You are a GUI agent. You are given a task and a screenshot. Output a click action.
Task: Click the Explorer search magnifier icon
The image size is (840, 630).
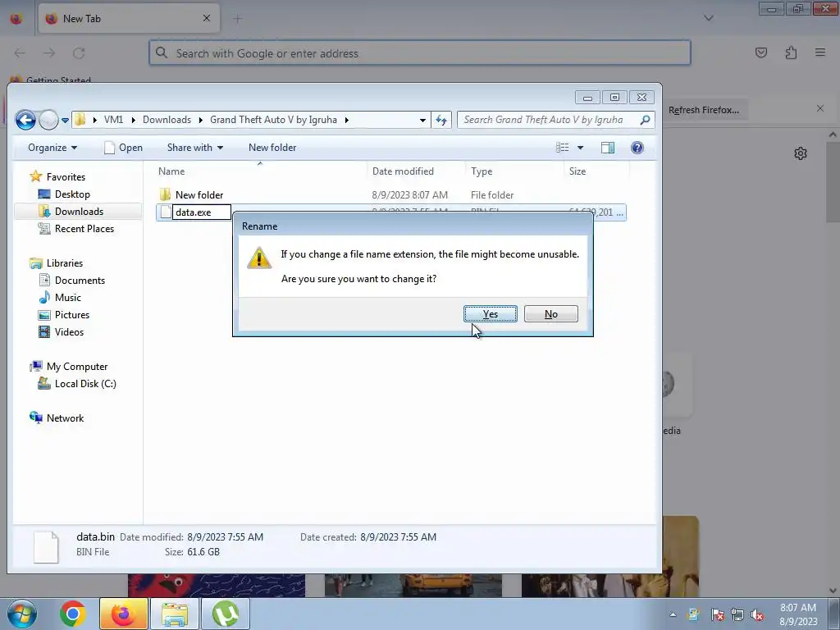click(645, 120)
